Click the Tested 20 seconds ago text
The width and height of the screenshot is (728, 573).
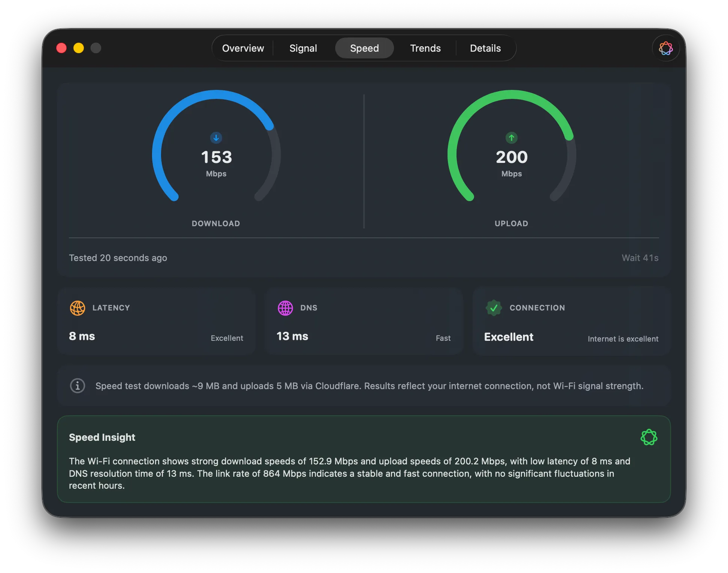point(118,258)
